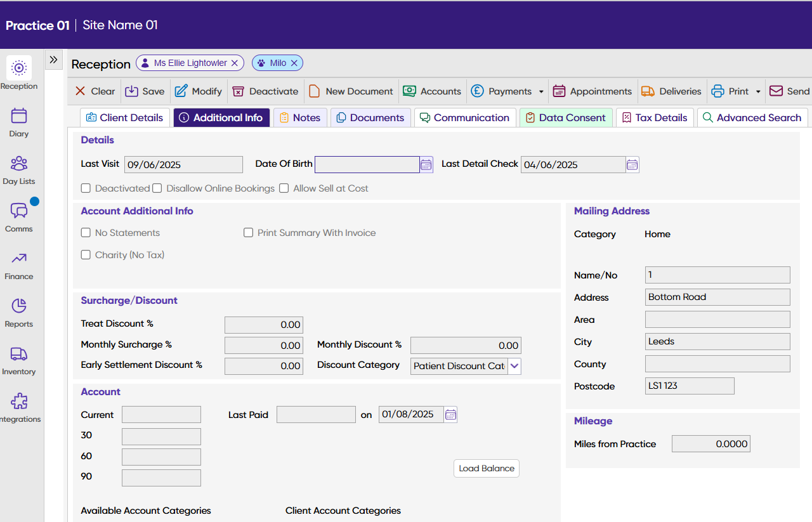This screenshot has height=522, width=812.
Task: Click the Date Of Birth calendar icon
Action: (426, 165)
